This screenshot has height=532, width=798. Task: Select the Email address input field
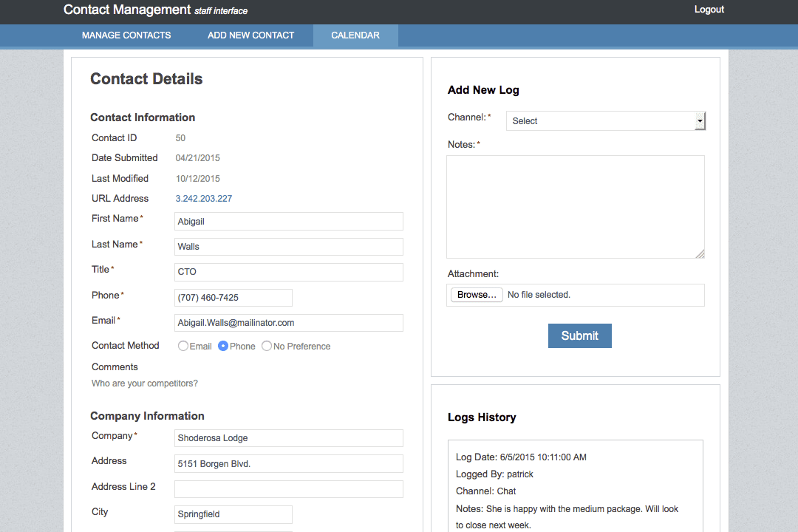click(289, 323)
